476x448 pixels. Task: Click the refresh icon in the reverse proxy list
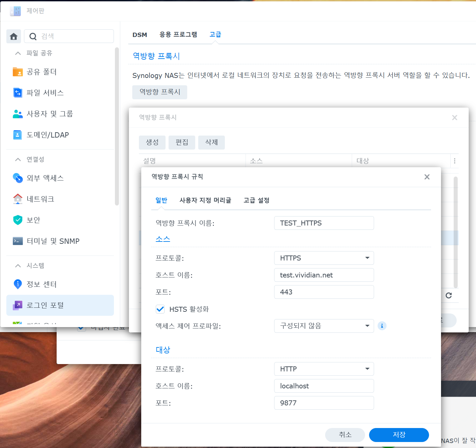[449, 295]
